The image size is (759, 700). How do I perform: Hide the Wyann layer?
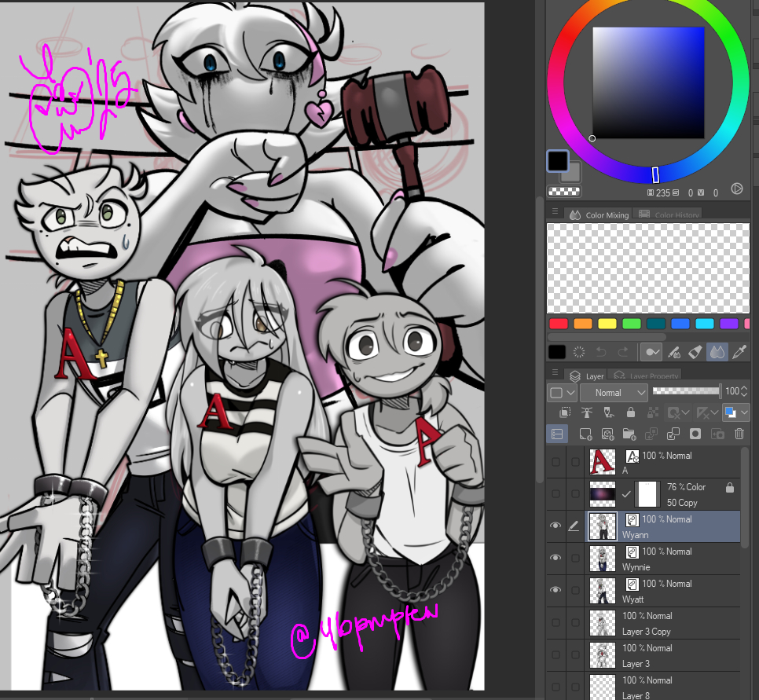[x=555, y=526]
